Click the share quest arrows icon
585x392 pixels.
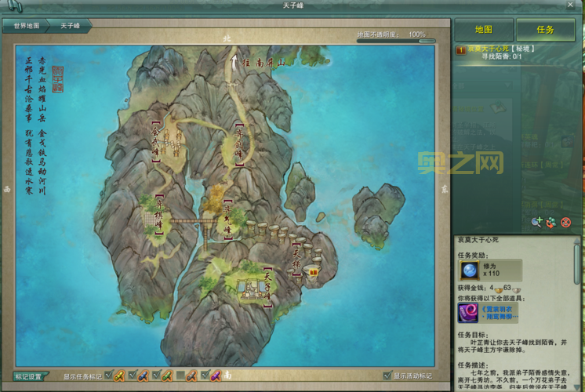point(550,223)
